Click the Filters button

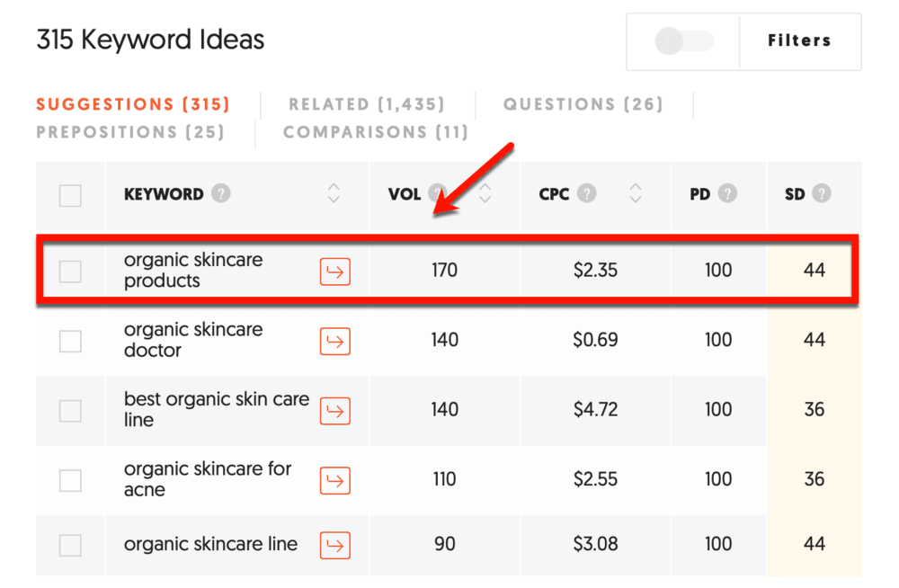point(799,40)
